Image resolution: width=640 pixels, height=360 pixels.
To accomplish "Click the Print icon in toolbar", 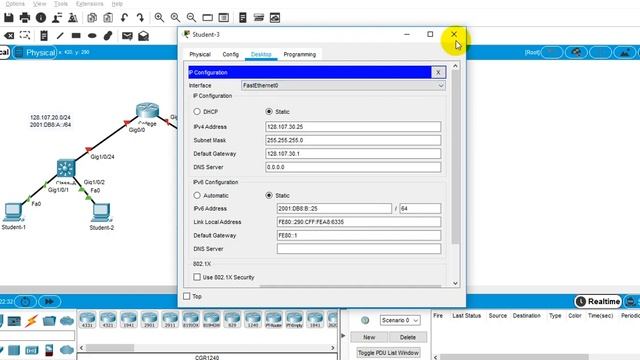I will coord(25,18).
